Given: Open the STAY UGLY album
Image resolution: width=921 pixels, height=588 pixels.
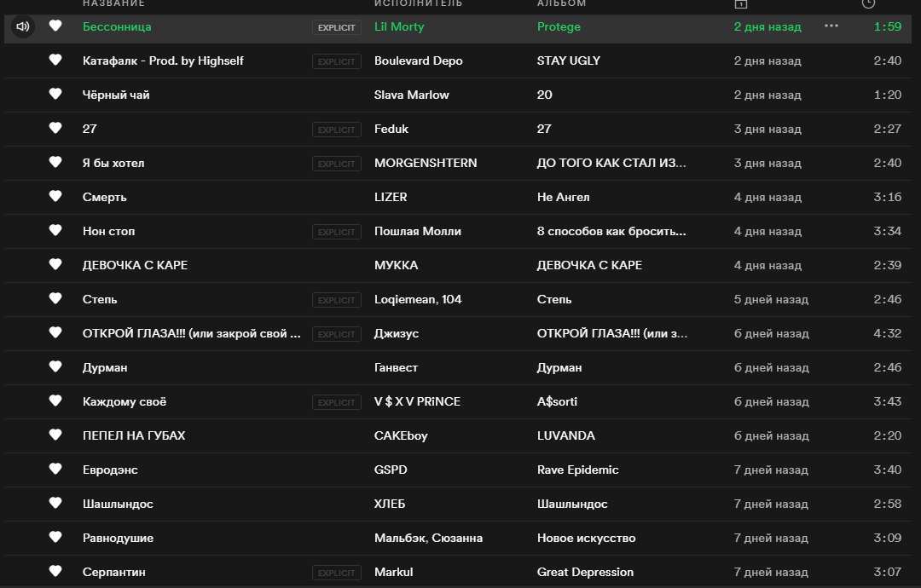Looking at the screenshot, I should point(569,61).
